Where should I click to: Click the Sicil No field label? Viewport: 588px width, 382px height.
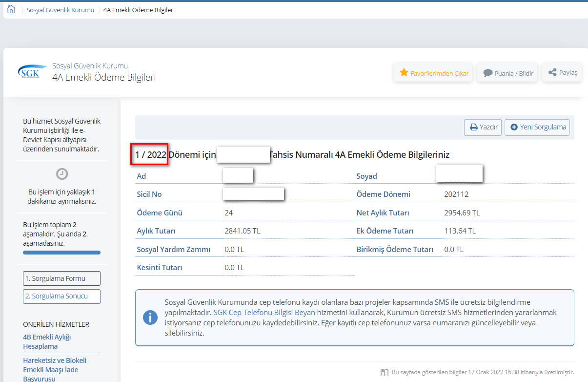point(149,194)
